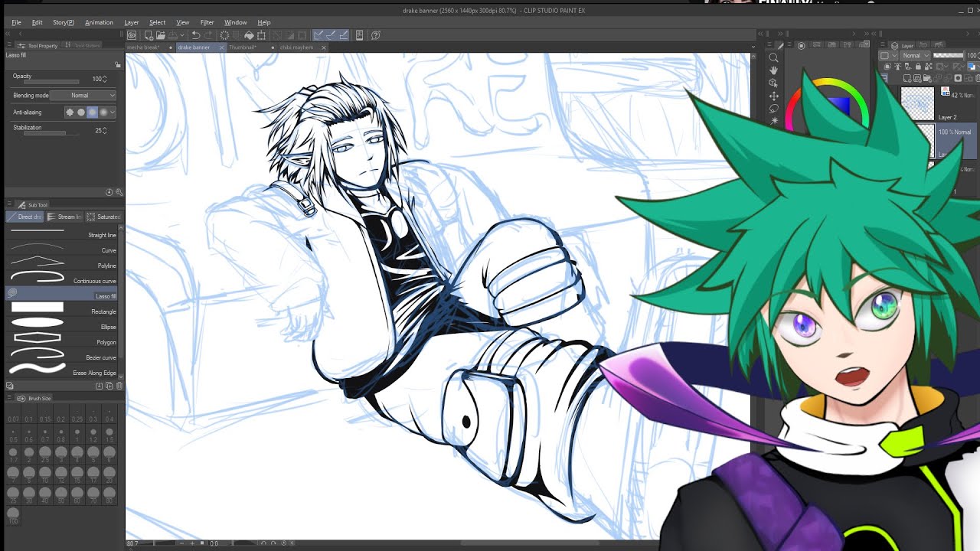Viewport: 980px width, 551px height.
Task: Click the Scale/Rotate transform icon
Action: click(x=261, y=35)
